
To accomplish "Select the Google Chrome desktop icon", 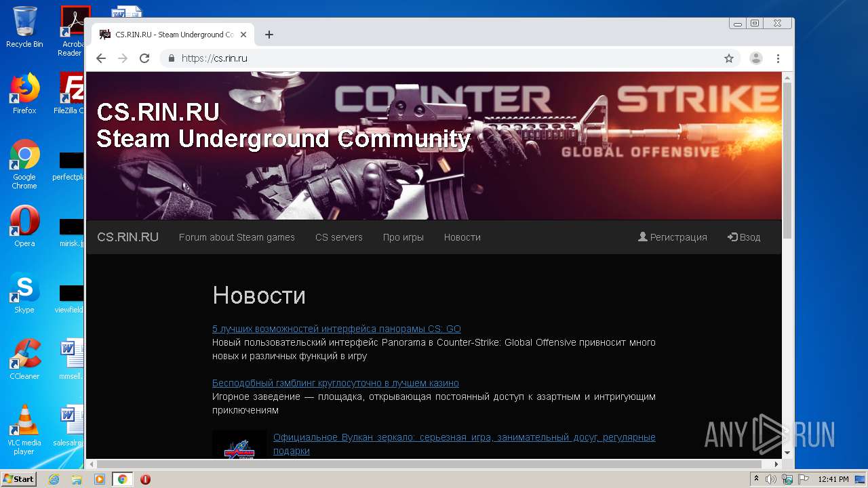I will (x=24, y=164).
